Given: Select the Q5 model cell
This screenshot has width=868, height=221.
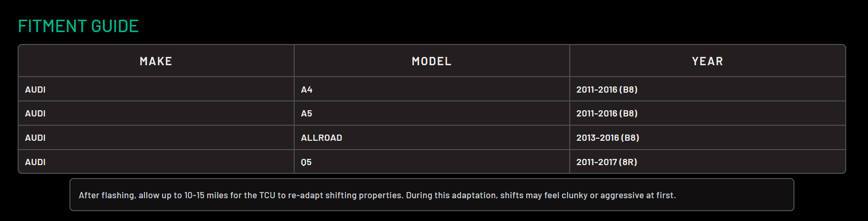Looking at the screenshot, I should coord(306,162).
